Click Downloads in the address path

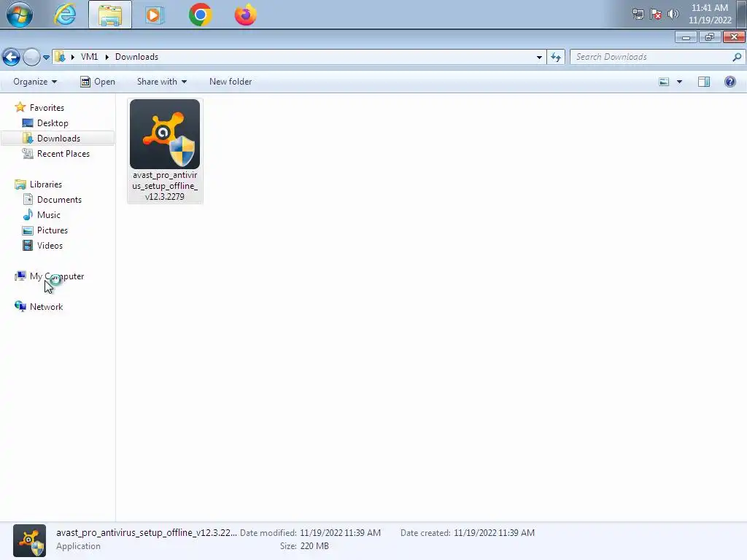[136, 57]
